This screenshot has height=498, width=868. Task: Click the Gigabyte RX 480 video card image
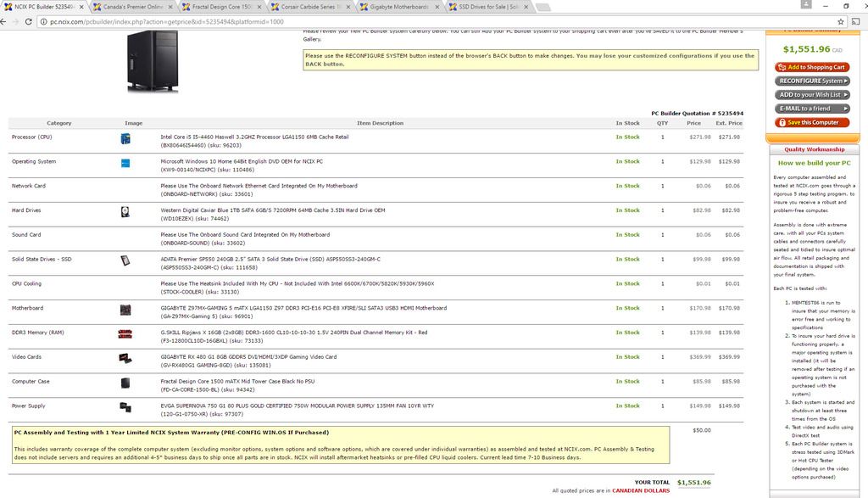pos(125,358)
